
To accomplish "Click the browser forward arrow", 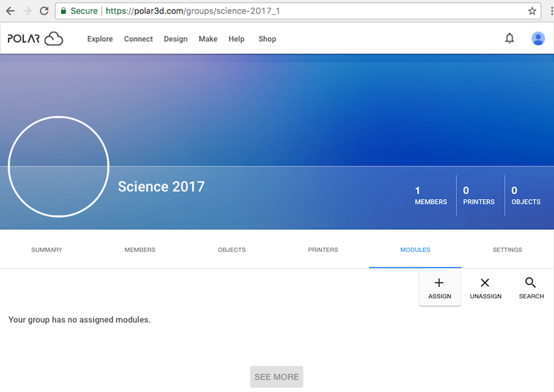I will pyautogui.click(x=27, y=11).
